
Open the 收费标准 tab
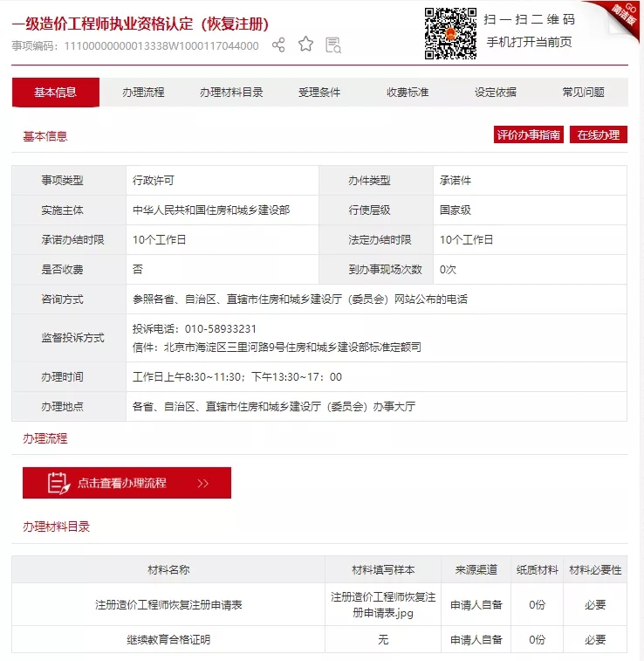click(x=408, y=92)
